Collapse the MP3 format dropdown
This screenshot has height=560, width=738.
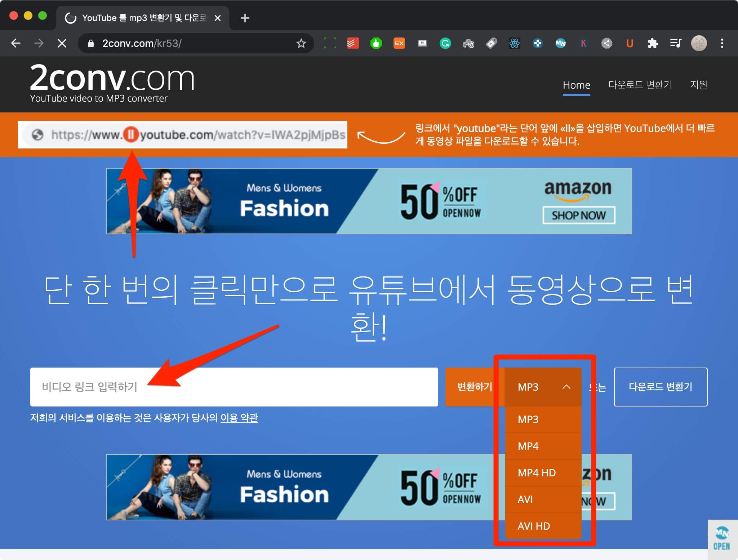coord(566,387)
